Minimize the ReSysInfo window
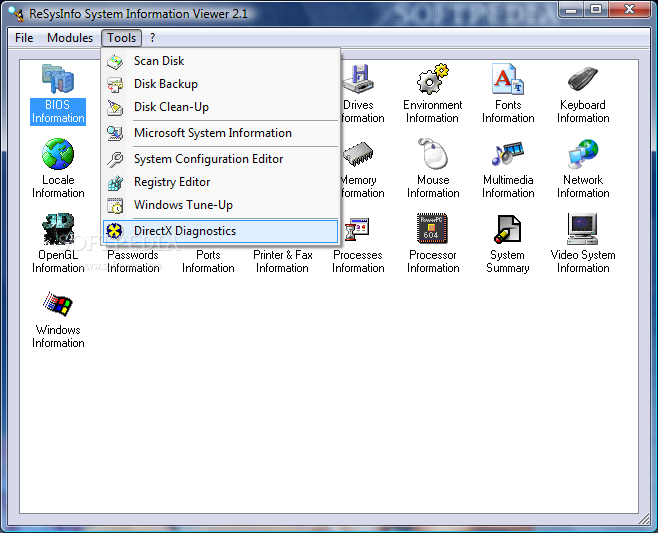Image resolution: width=658 pixels, height=533 pixels. 571,10
